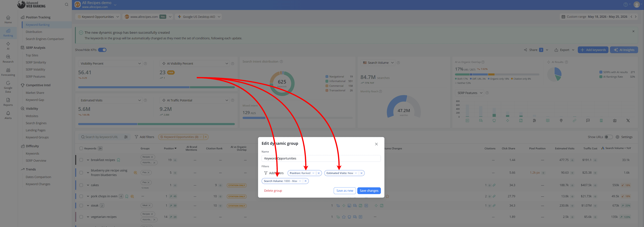The image size is (644, 227).
Task: Open the AI Visibility Percent dropdown
Action: [195, 64]
